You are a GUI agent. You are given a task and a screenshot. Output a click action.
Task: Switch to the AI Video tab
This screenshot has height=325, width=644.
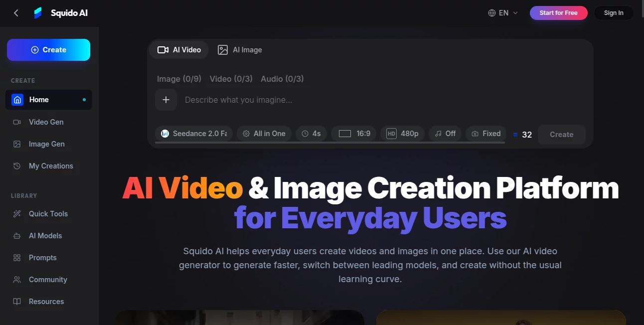point(179,50)
